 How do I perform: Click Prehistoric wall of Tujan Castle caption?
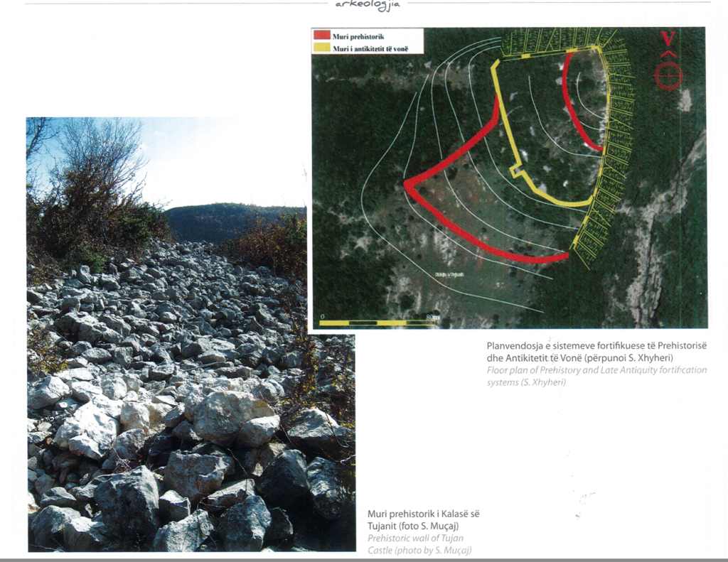pos(419,544)
